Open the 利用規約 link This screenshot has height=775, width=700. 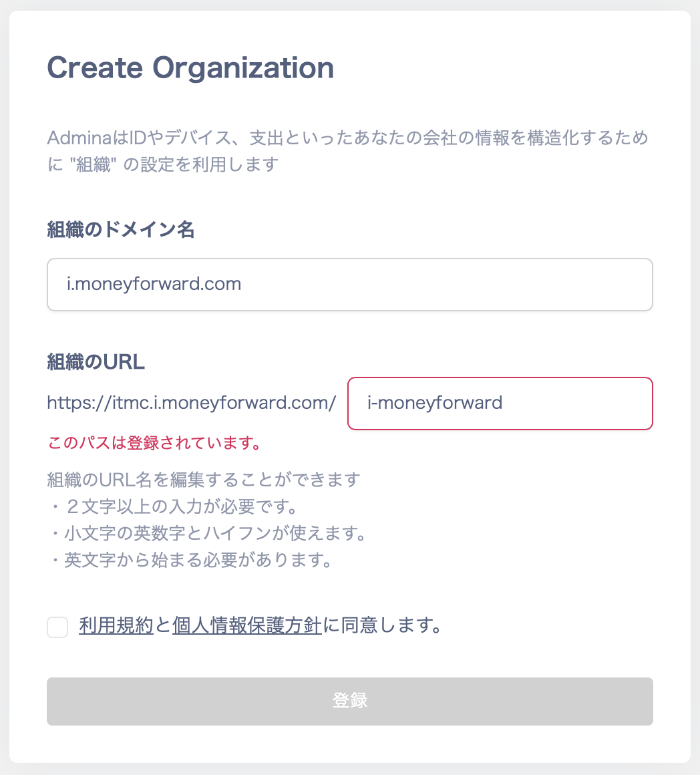(x=116, y=626)
